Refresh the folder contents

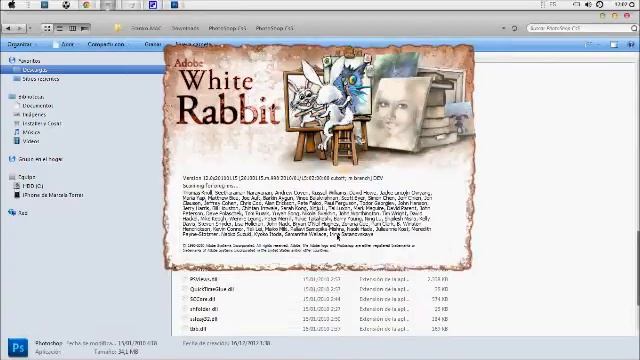[x=514, y=28]
